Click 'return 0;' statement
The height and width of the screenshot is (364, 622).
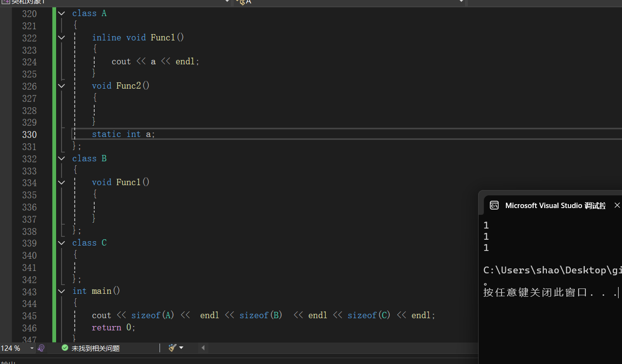click(114, 327)
